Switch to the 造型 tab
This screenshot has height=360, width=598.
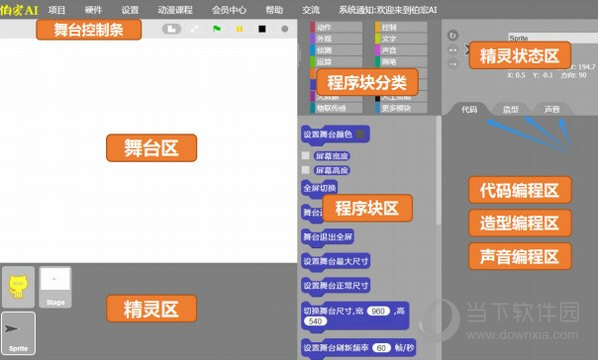511,109
